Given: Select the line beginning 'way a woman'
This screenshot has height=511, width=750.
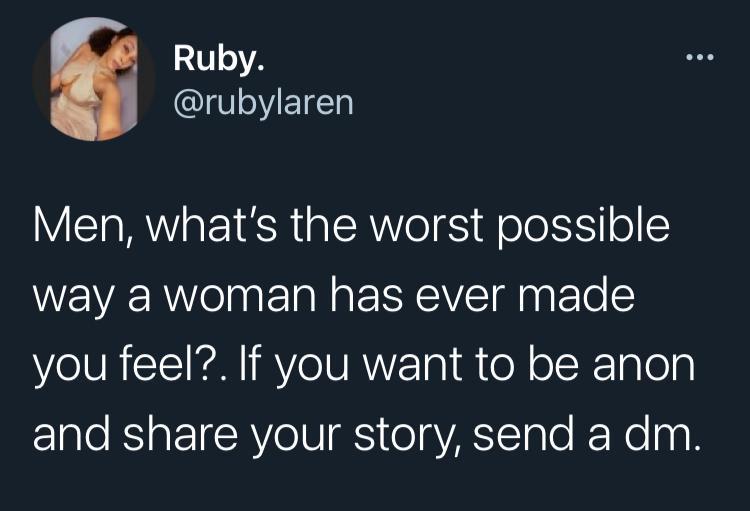Looking at the screenshot, I should click(x=333, y=297).
